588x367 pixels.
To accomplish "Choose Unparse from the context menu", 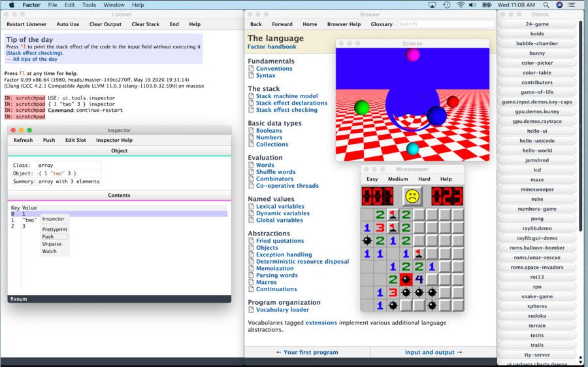I will pyautogui.click(x=52, y=244).
